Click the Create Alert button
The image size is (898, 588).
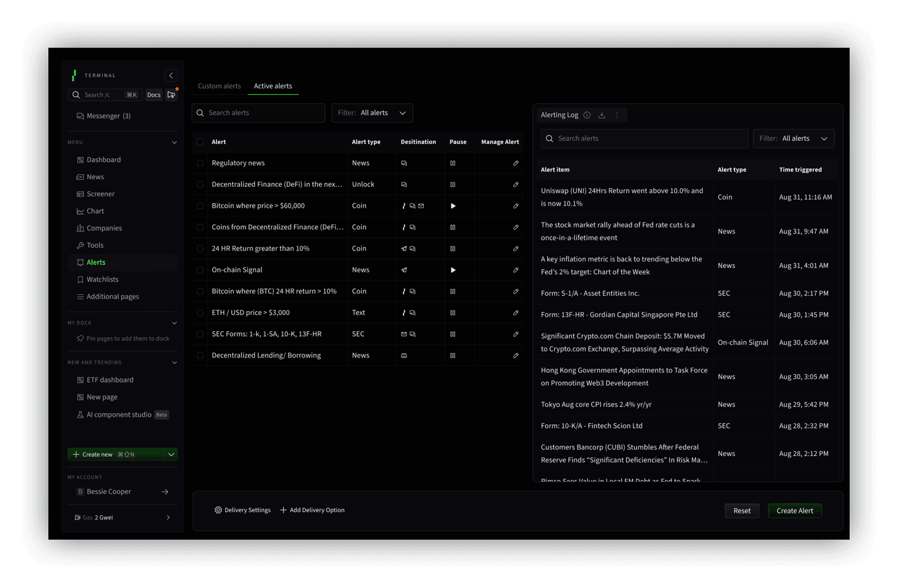click(795, 511)
